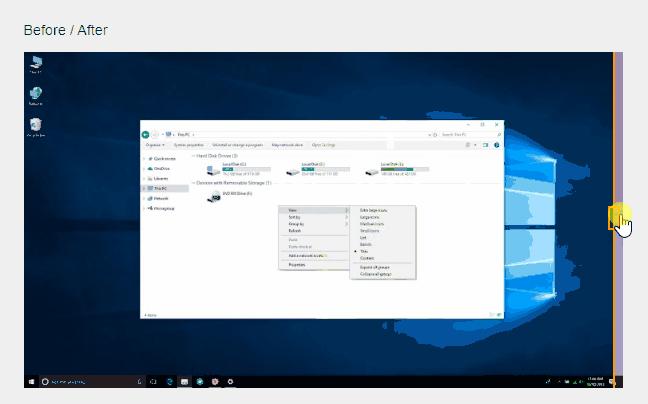Select Details view option
This screenshot has height=404, width=648.
click(383, 245)
